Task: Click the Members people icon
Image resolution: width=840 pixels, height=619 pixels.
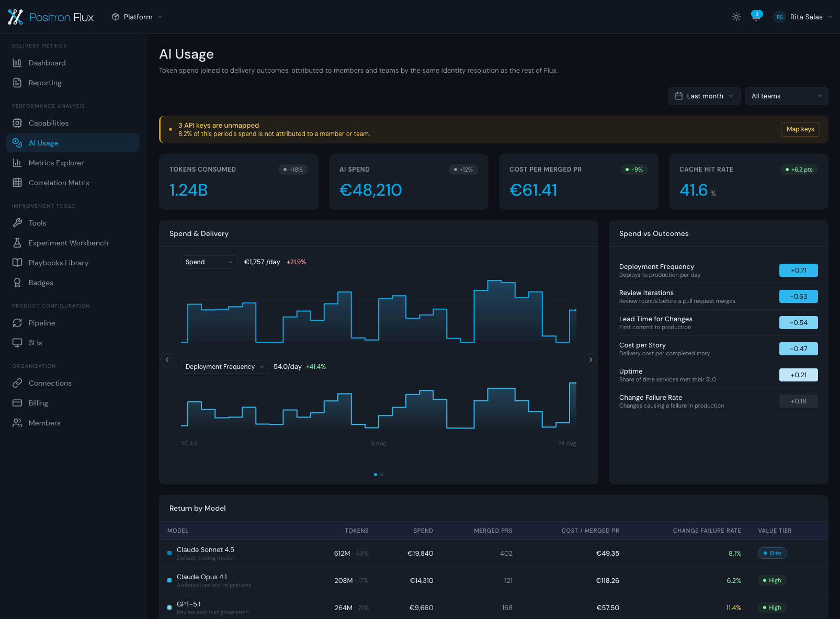Action: pos(17,423)
